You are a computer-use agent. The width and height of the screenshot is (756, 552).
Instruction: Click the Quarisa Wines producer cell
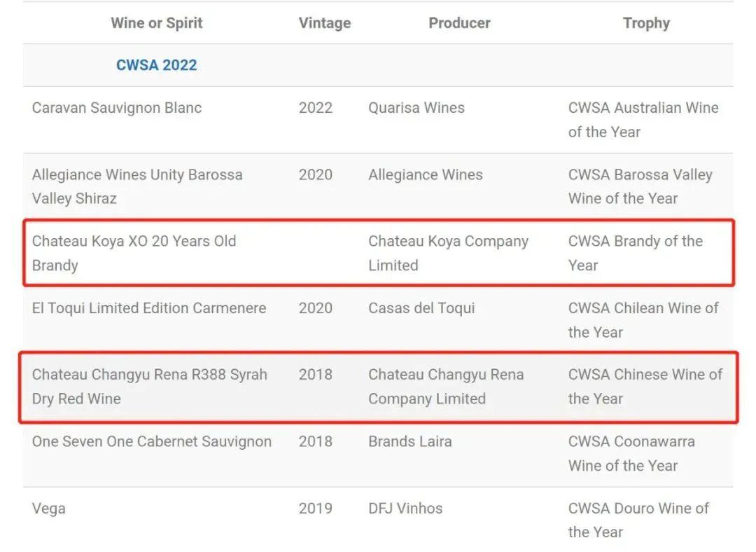pos(416,108)
